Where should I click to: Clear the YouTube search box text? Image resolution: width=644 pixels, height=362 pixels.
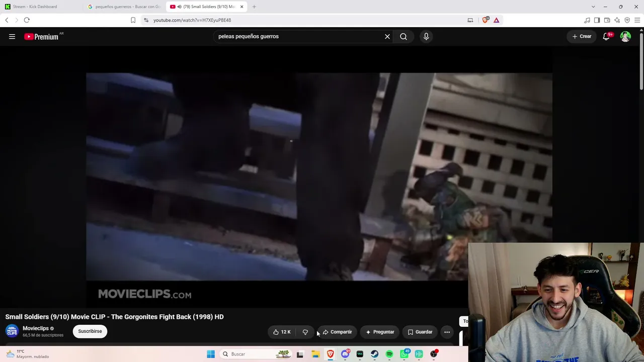click(387, 36)
